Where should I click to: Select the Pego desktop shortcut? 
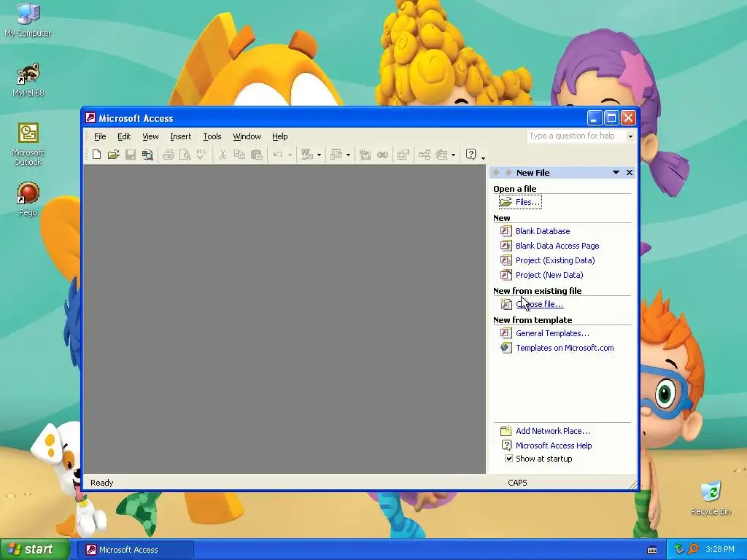click(28, 199)
